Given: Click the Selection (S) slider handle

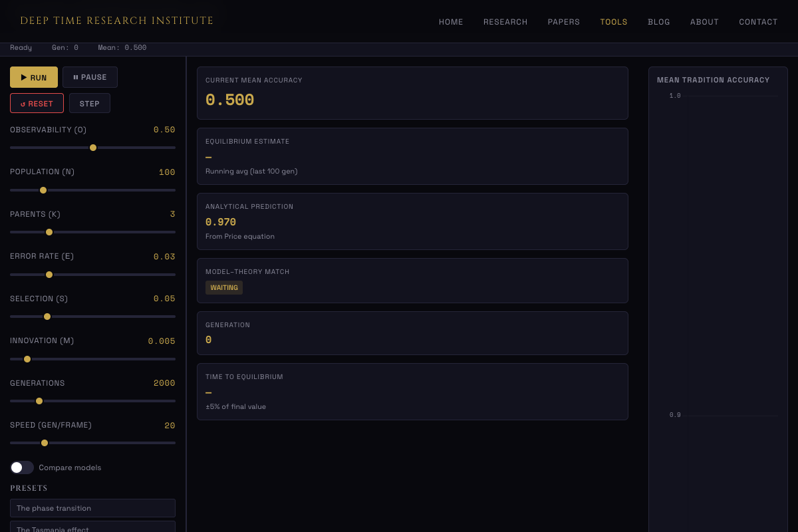Looking at the screenshot, I should coord(47,317).
